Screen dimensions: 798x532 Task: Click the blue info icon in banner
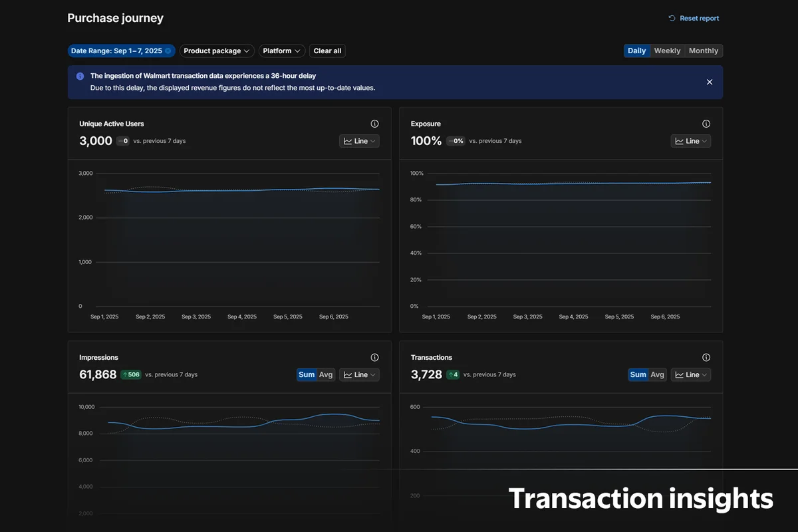(x=80, y=76)
